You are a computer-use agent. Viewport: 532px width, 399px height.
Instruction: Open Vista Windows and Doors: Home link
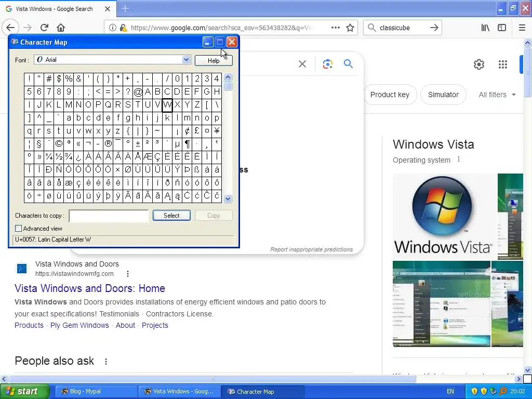pyautogui.click(x=90, y=288)
